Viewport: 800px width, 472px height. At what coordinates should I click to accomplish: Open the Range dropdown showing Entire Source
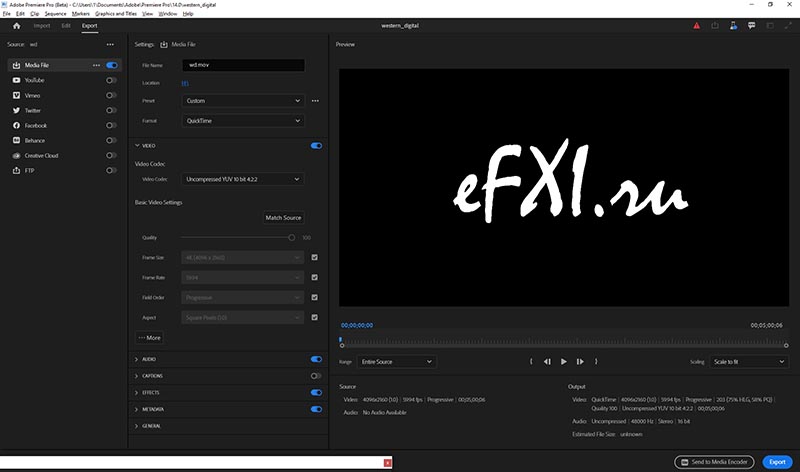click(x=396, y=362)
